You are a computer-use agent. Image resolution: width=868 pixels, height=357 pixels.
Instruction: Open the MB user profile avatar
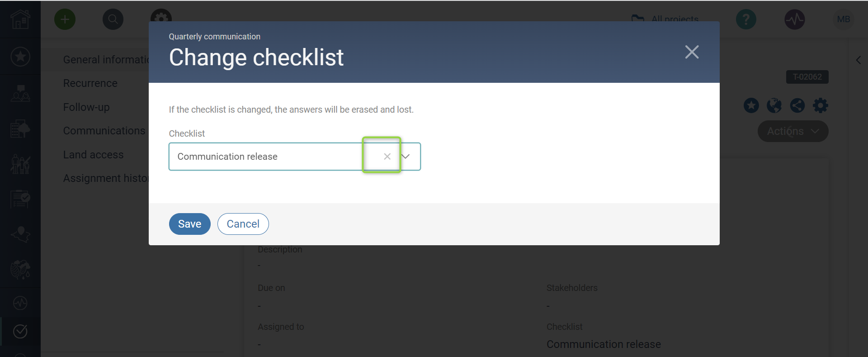[844, 19]
